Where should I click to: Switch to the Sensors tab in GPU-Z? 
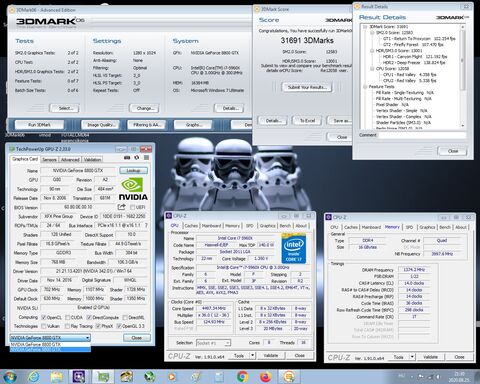[x=49, y=160]
